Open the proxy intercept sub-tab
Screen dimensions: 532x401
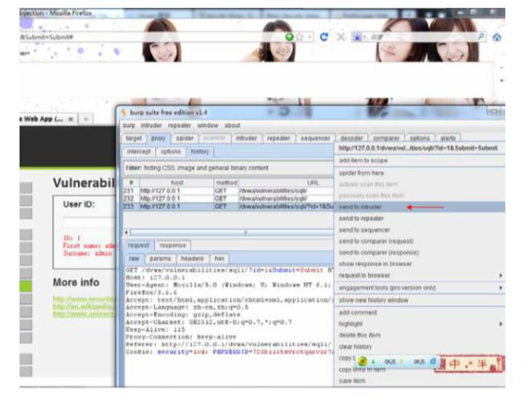139,151
